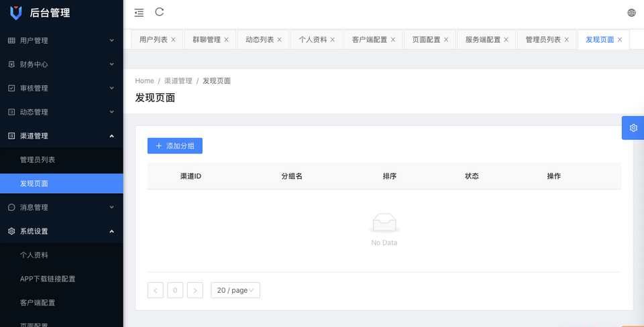Click the 消息管理 chat bubble icon
Viewport: 644px width, 327px height.
click(x=11, y=207)
